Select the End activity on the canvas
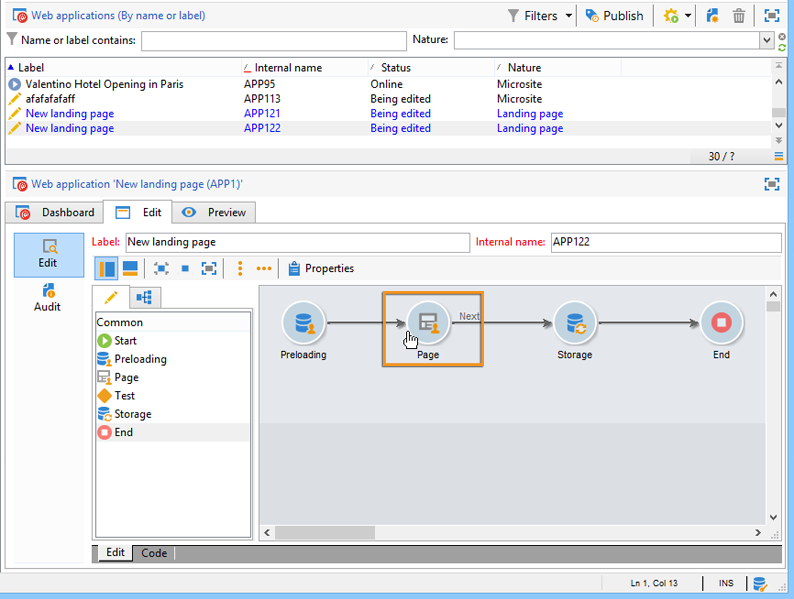 [x=721, y=323]
